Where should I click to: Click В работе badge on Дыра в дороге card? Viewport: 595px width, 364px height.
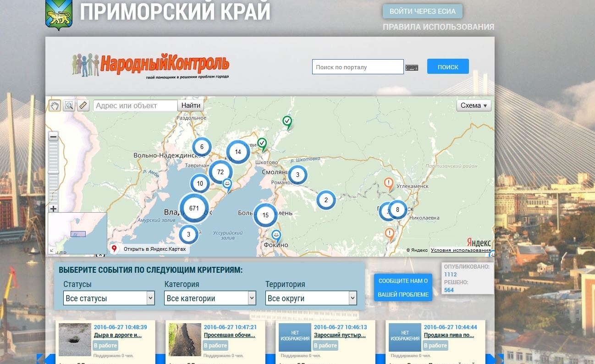(x=106, y=346)
